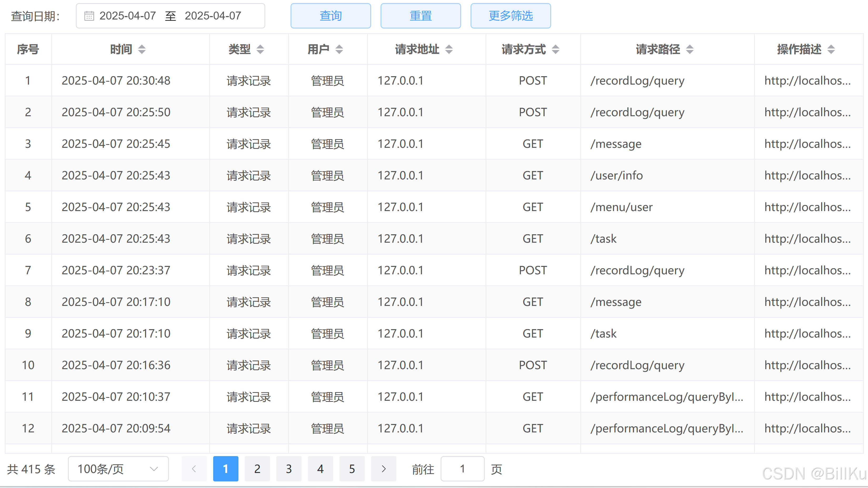This screenshot has height=488, width=868.
Task: Click the calendar icon in date field
Action: pos(89,16)
